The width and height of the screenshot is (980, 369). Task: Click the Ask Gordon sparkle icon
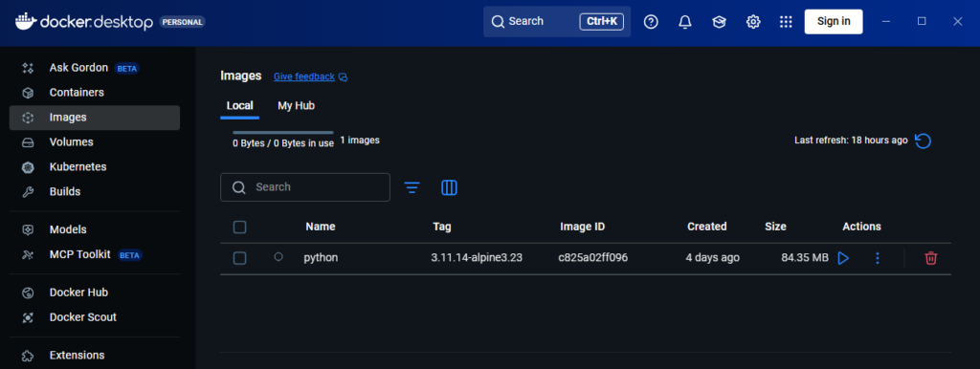pos(28,68)
